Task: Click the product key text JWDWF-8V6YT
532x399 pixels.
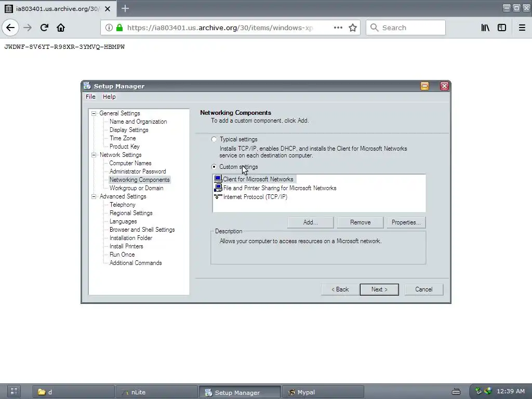Action: (x=64, y=47)
